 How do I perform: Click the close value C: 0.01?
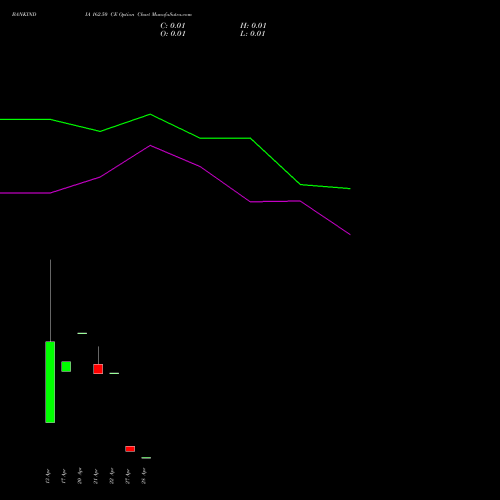click(x=173, y=26)
